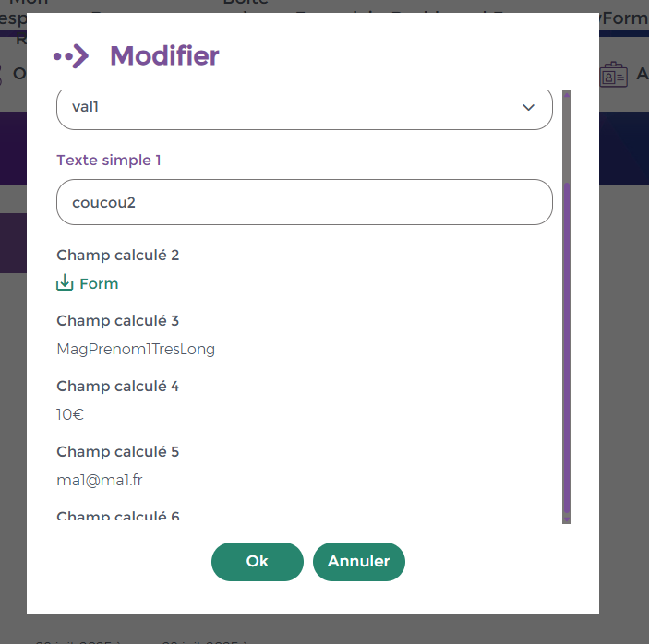Click the 10€ calculated value

tap(70, 414)
